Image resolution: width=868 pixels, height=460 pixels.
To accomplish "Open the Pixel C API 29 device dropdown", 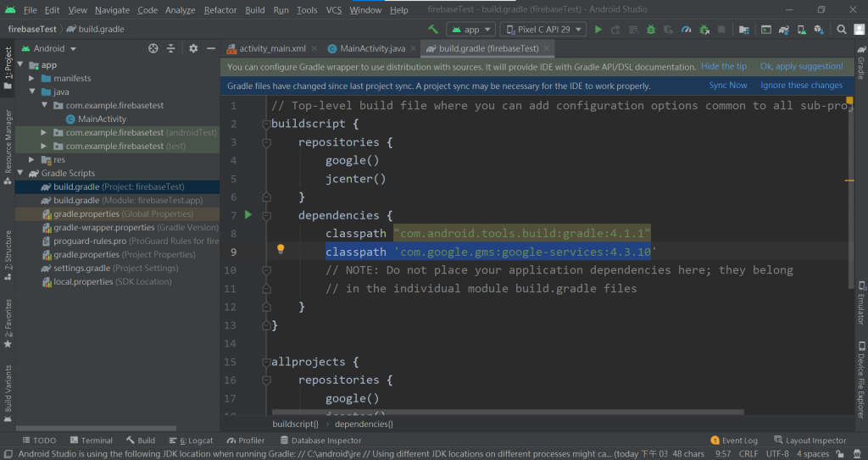I will click(543, 30).
